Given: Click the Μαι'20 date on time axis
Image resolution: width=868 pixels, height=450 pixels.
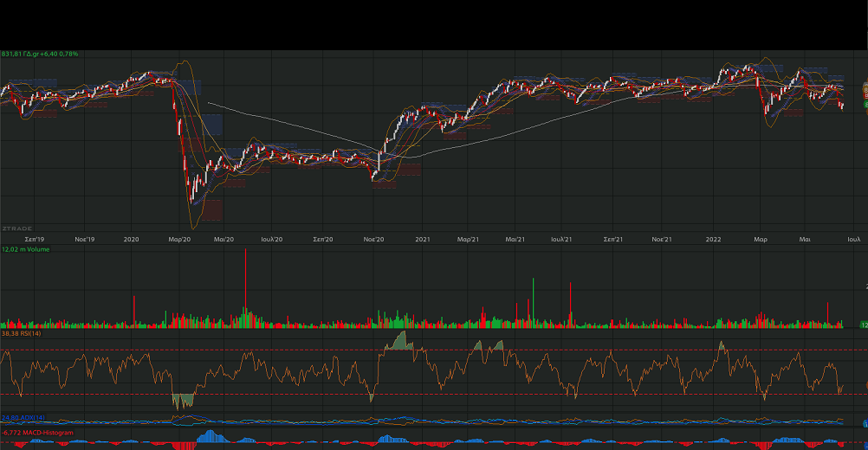Looking at the screenshot, I should [223, 238].
